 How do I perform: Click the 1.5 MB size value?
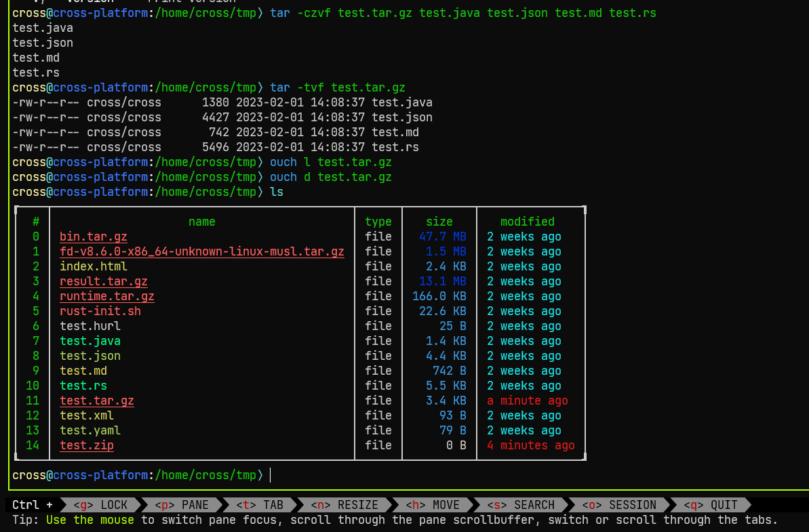pos(446,251)
